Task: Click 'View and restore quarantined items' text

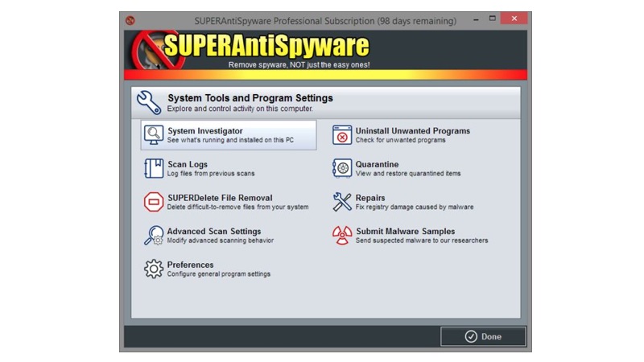Action: tap(408, 174)
